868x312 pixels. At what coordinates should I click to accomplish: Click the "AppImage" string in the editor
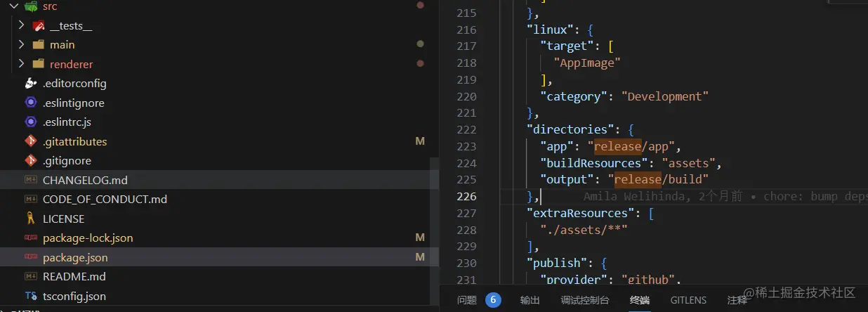(587, 63)
